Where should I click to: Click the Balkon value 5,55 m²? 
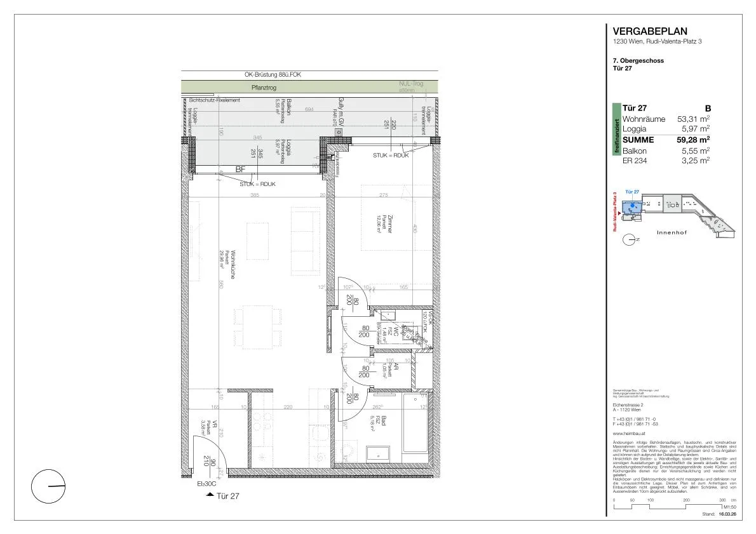point(696,151)
